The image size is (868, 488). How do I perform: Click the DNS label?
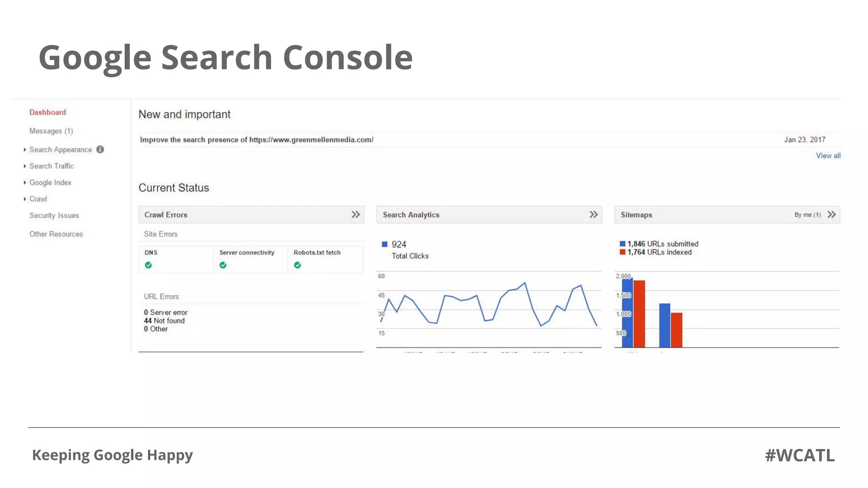click(x=151, y=252)
